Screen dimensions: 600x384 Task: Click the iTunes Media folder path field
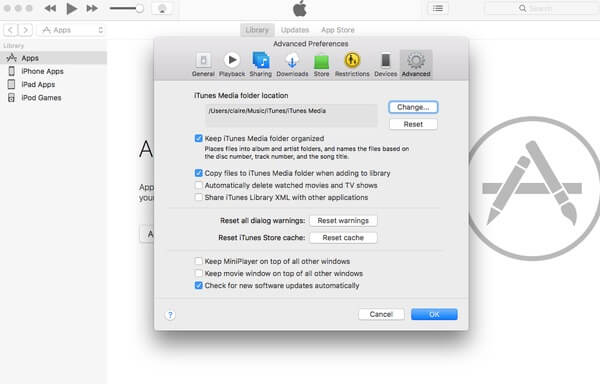292,115
